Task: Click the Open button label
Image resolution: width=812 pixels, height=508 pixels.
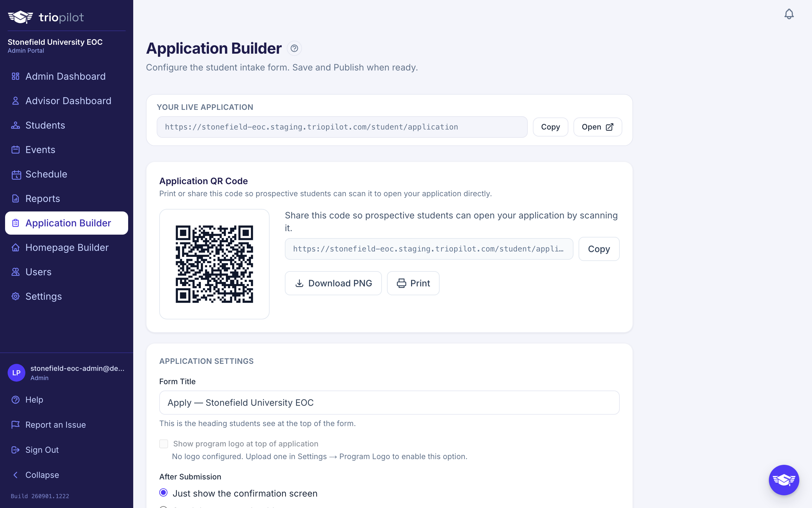Action: 591,127
